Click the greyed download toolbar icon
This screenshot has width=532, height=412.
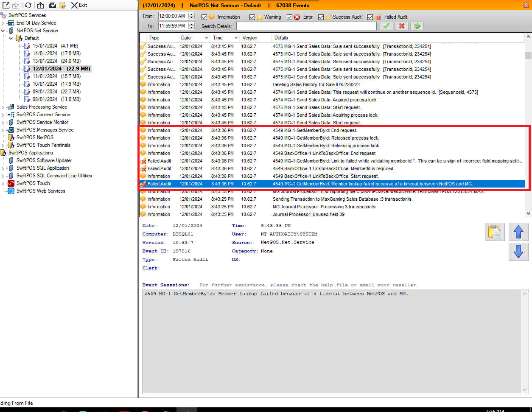pyautogui.click(x=16, y=5)
